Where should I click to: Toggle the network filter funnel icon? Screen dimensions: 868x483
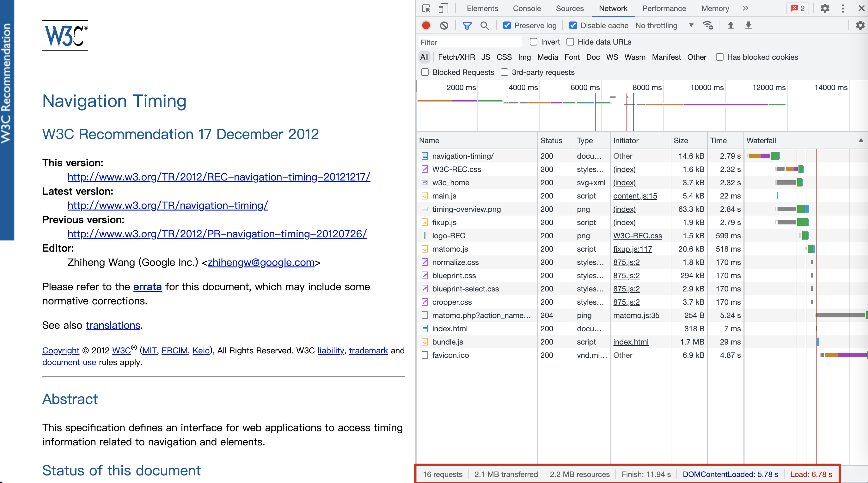click(467, 25)
